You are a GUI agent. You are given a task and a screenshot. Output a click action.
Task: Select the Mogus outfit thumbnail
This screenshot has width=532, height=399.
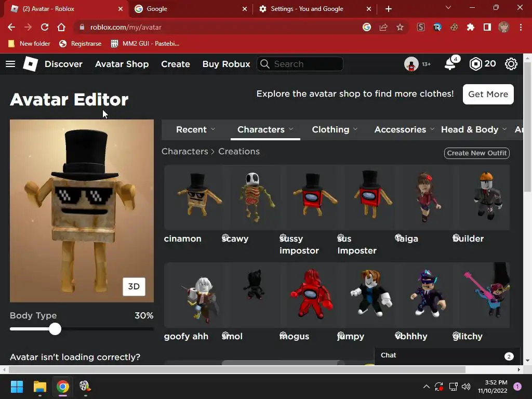313,295
